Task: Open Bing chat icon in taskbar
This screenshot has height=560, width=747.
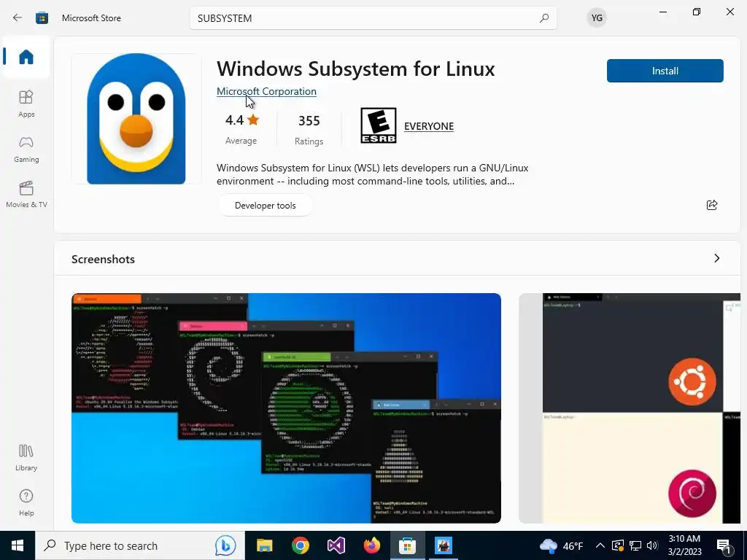Action: tap(225, 545)
